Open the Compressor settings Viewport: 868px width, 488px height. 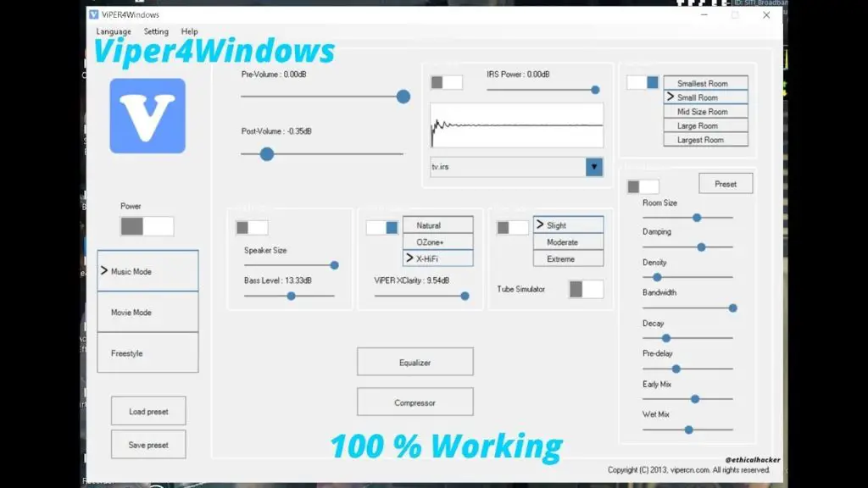(x=415, y=402)
